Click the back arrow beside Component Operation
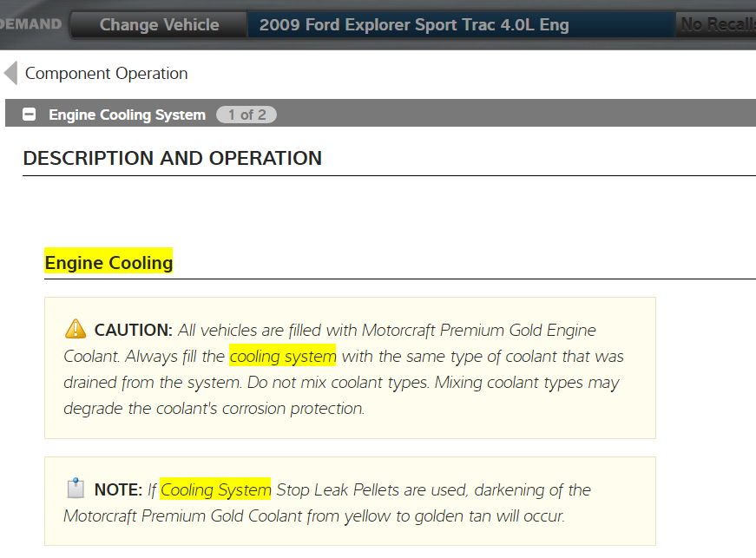This screenshot has height=558, width=756. [x=11, y=74]
